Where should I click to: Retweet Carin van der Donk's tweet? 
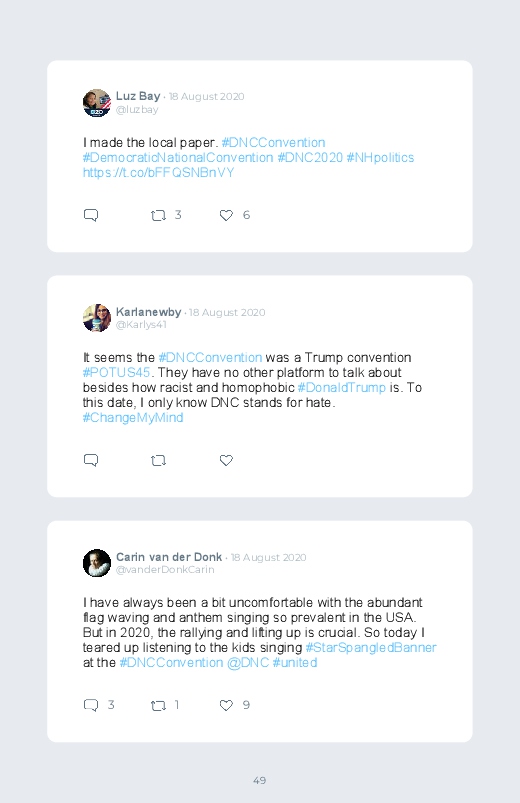(158, 706)
